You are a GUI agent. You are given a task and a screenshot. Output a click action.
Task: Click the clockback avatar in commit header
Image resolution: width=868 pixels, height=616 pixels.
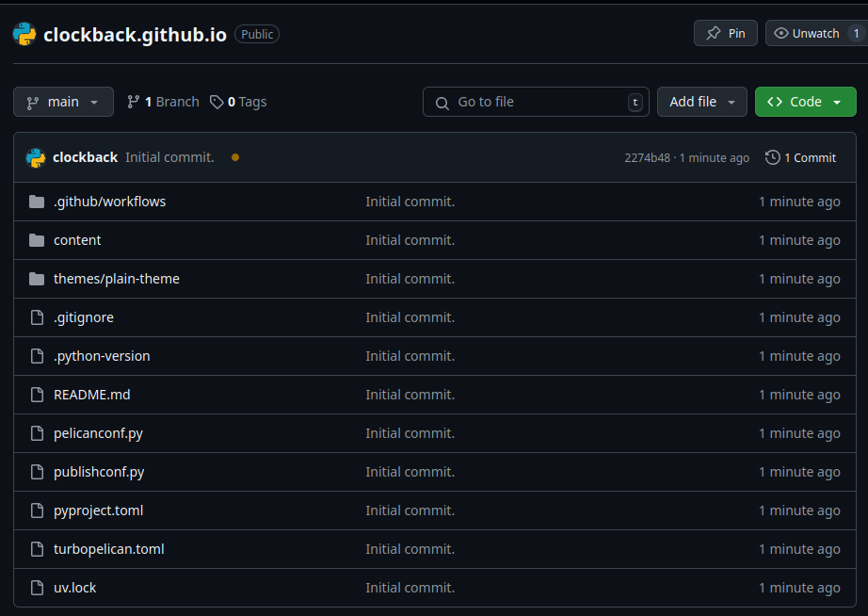click(x=36, y=158)
